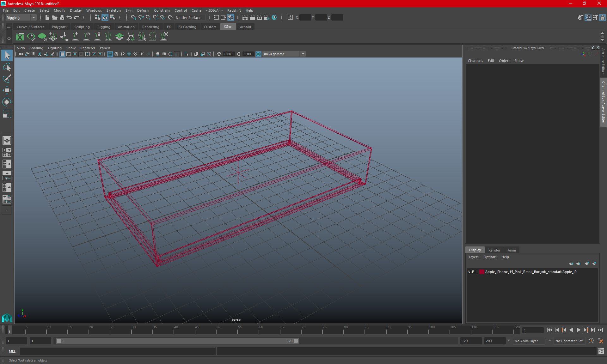The height and width of the screenshot is (364, 607).
Task: Switch to the XGen tab
Action: point(228,27)
